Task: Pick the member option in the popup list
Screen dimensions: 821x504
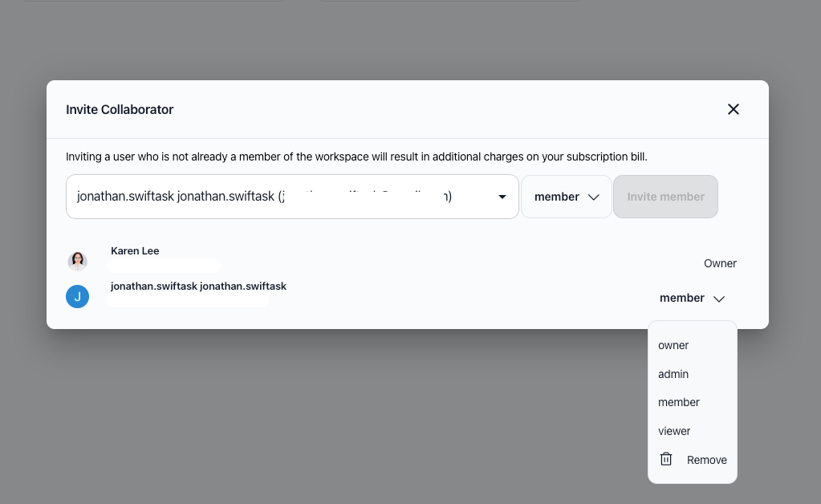Action: (x=679, y=402)
